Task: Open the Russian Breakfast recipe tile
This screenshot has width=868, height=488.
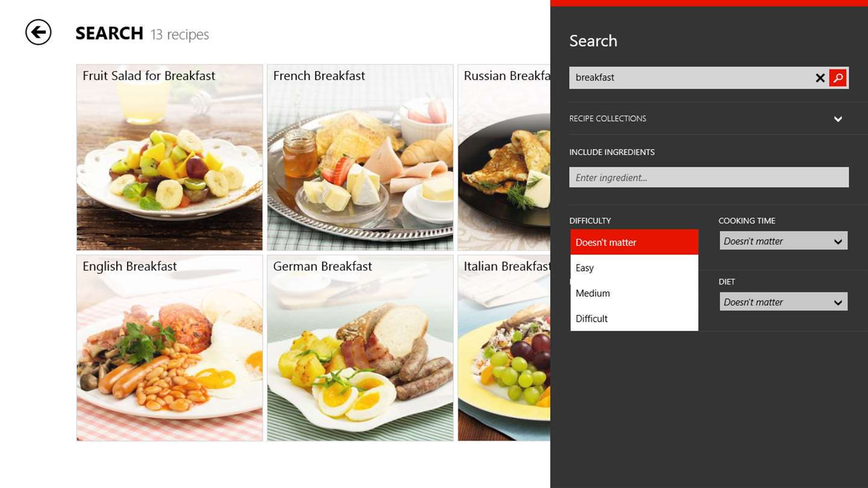Action: point(504,157)
